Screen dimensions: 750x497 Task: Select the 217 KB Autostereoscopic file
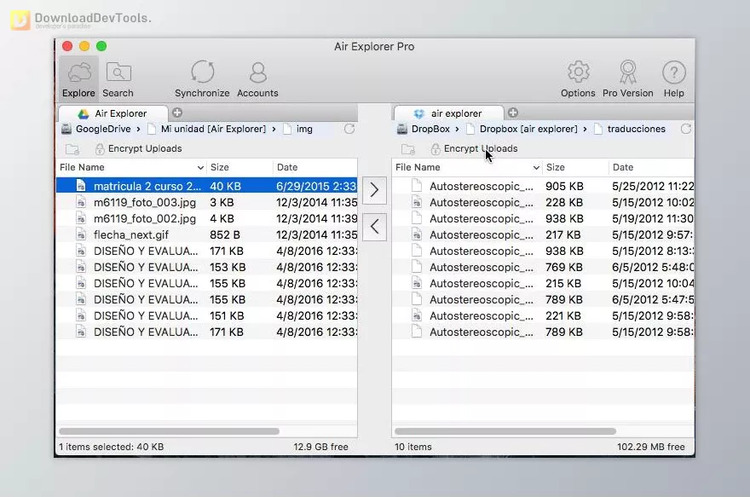543,235
